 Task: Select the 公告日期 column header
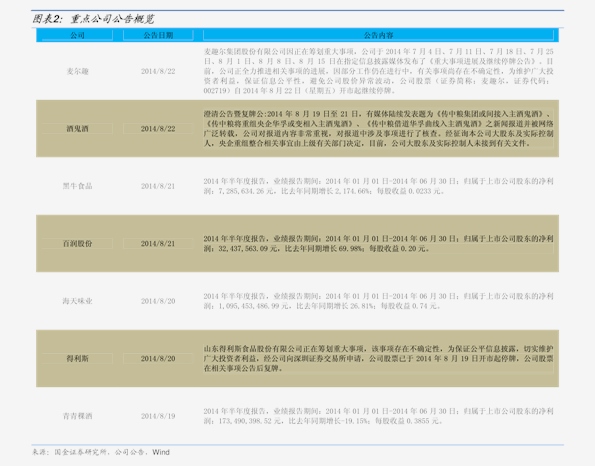pyautogui.click(x=158, y=35)
